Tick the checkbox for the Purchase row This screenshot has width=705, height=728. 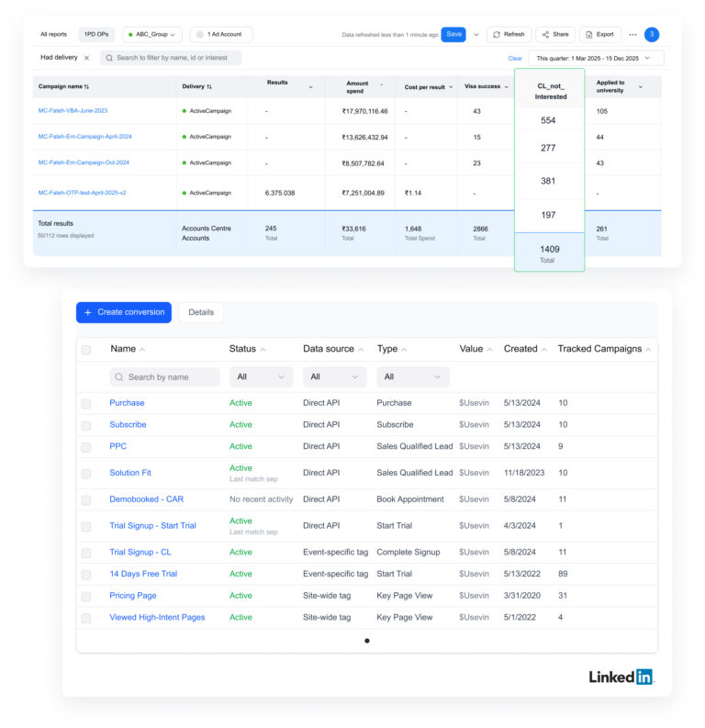[x=86, y=404]
